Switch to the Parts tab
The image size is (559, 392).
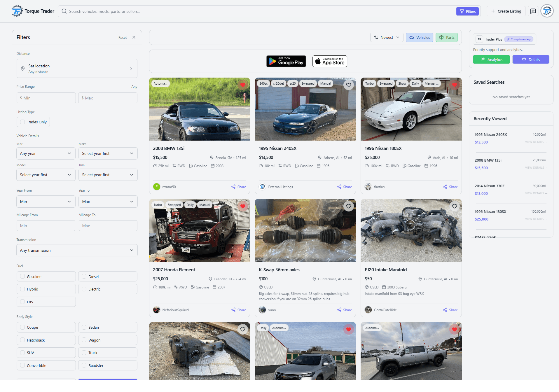[x=446, y=37]
